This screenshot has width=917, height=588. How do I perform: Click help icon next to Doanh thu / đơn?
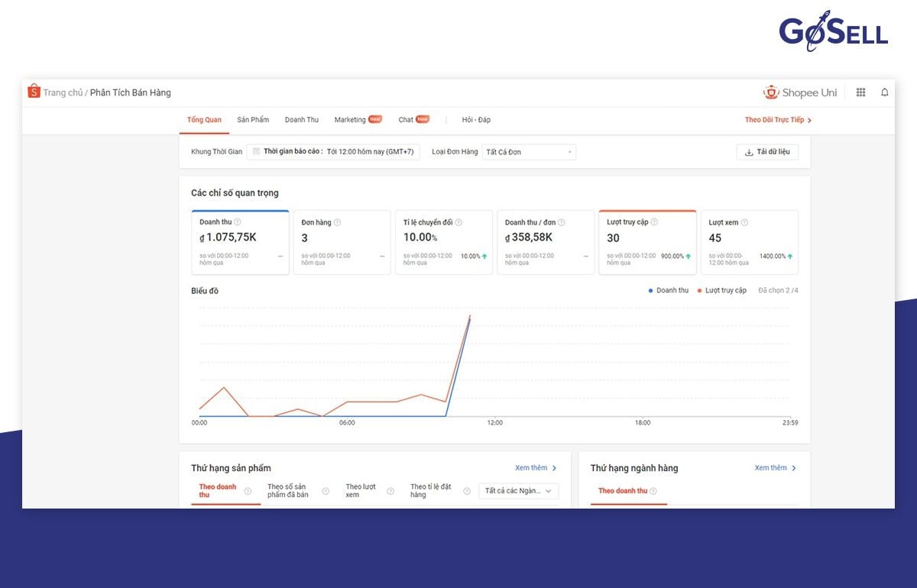coord(562,222)
